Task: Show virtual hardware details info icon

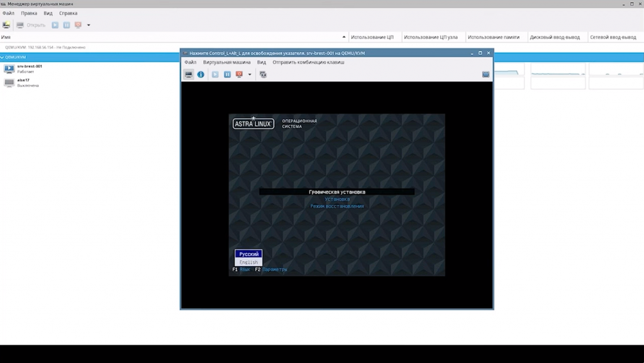Action: (201, 74)
